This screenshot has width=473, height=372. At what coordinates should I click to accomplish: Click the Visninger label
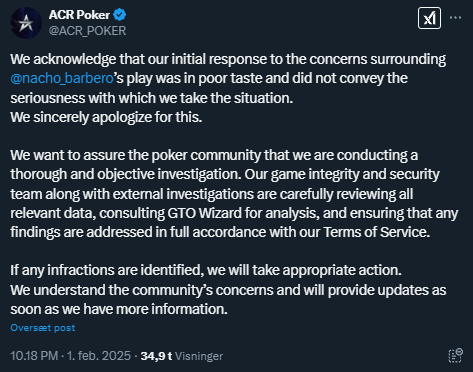tap(199, 356)
